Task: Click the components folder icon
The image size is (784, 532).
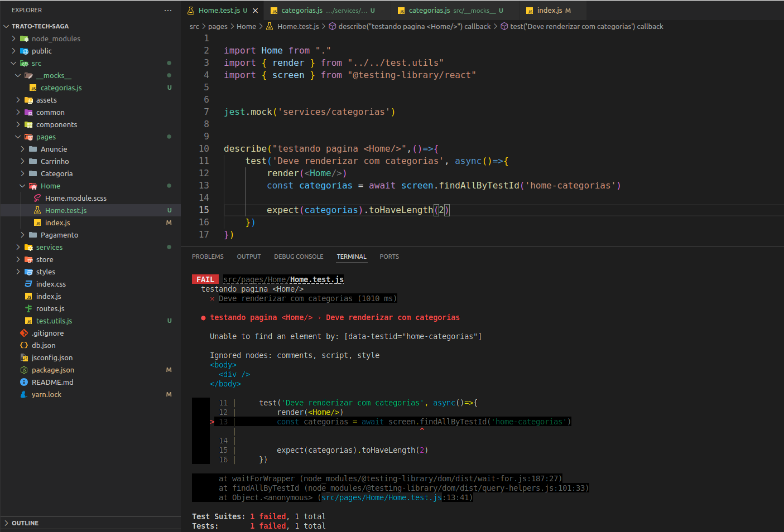Action: [x=28, y=124]
